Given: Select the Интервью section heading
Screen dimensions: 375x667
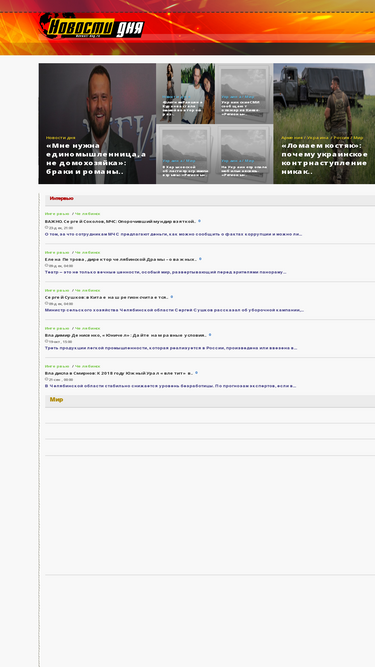Looking at the screenshot, I should pyautogui.click(x=61, y=198).
